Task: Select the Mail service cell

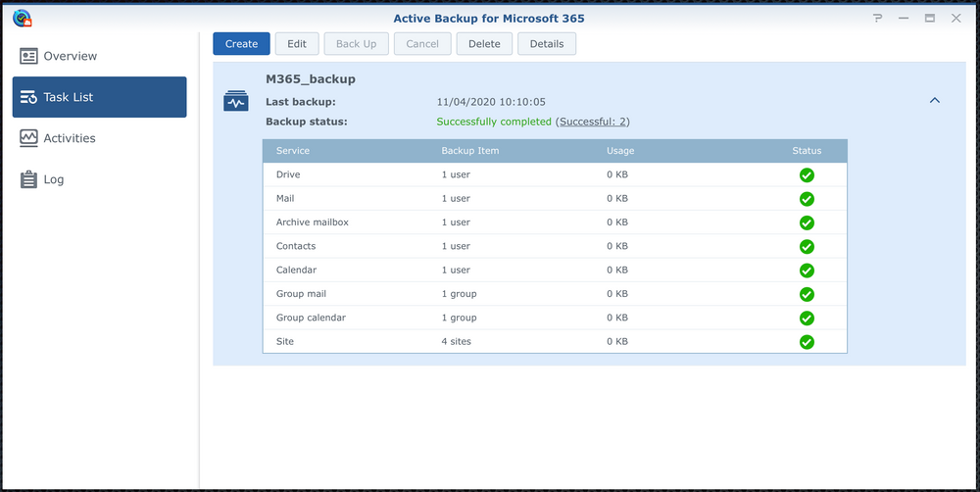Action: pos(285,198)
